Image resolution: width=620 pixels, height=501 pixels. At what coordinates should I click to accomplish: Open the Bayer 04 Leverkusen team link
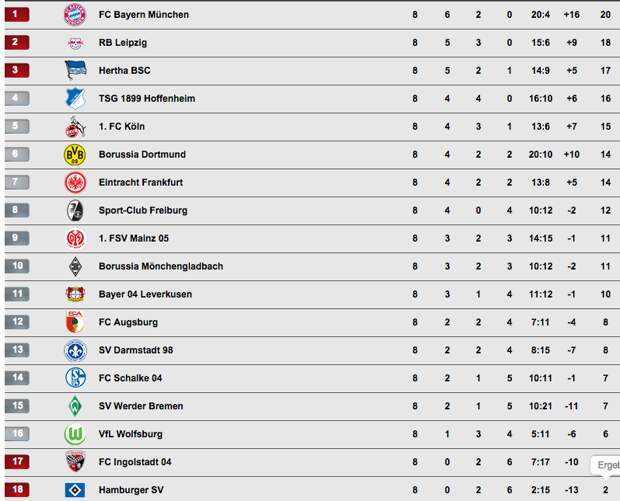(145, 294)
